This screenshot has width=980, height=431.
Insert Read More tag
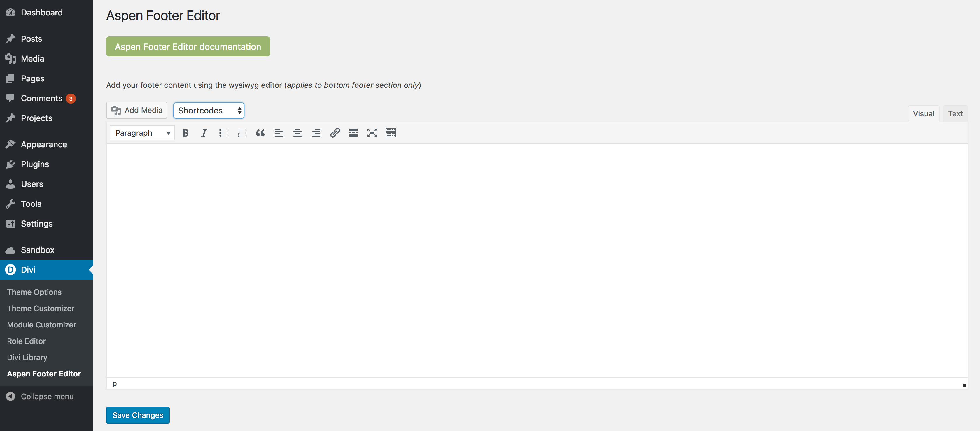(x=353, y=133)
